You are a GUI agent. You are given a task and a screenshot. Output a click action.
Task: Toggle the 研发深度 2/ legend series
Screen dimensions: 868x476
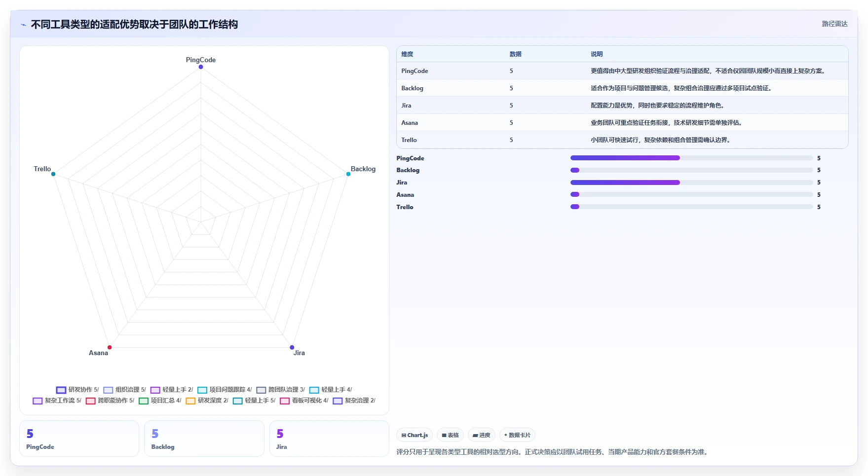click(x=207, y=401)
